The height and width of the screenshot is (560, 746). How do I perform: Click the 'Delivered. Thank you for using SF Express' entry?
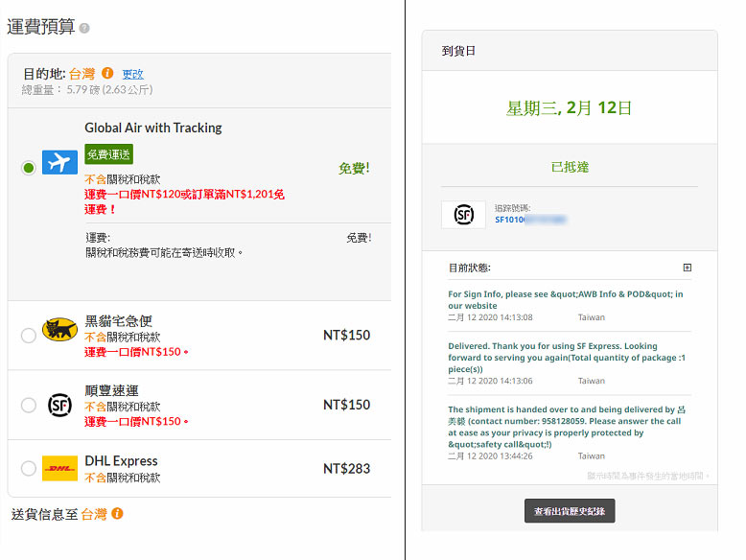tap(567, 358)
